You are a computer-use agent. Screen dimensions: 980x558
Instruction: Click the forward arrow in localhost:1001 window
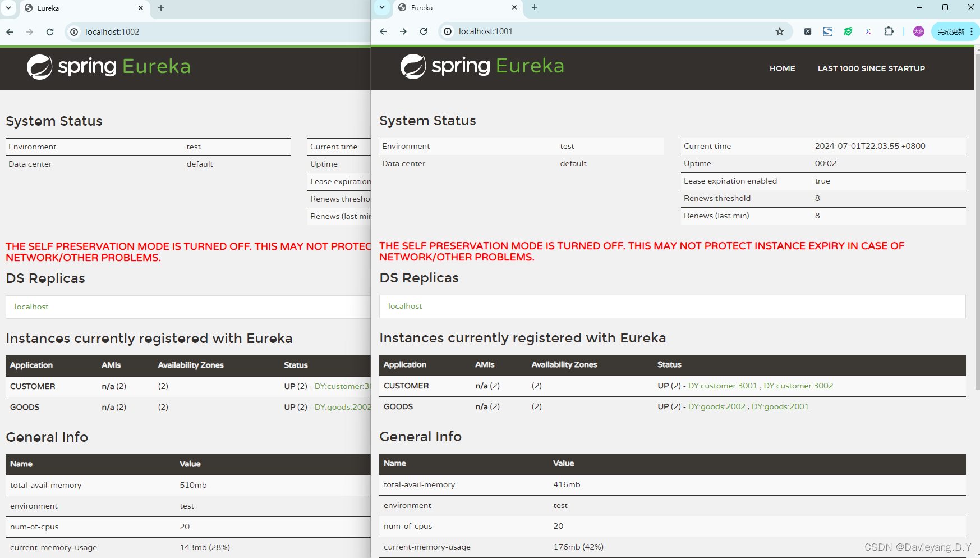click(x=403, y=31)
